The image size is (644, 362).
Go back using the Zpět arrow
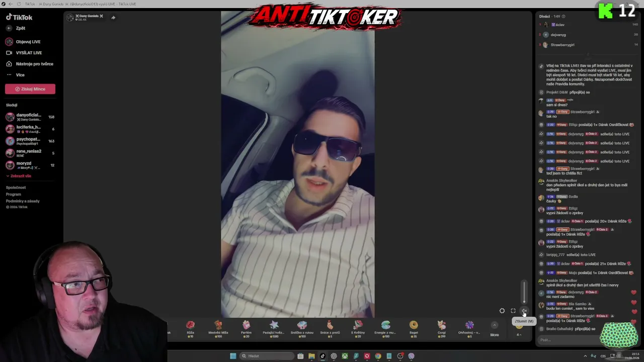tap(9, 28)
